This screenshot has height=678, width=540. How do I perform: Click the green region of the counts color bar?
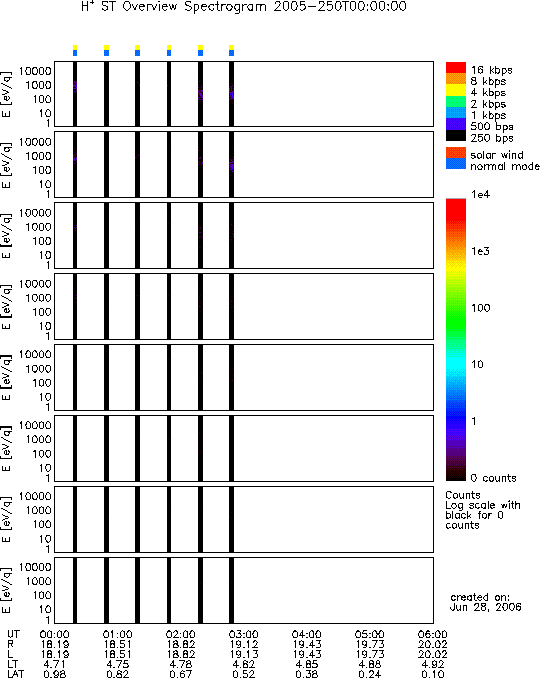point(456,320)
